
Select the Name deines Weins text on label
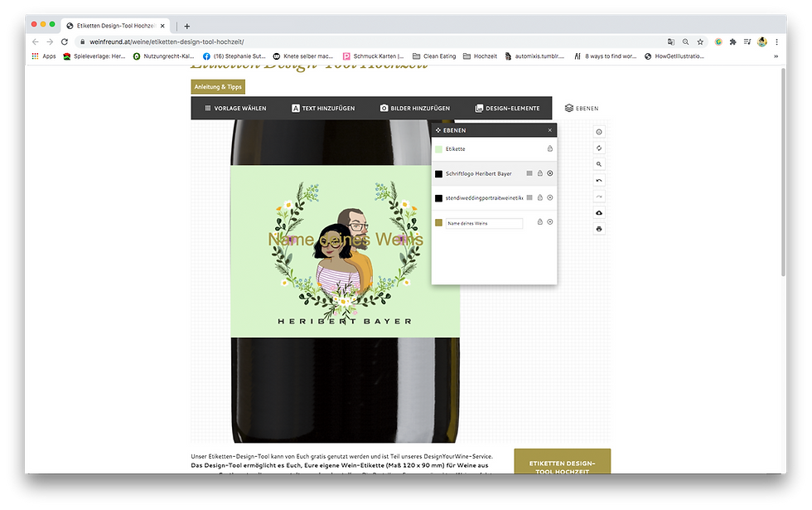pyautogui.click(x=346, y=240)
